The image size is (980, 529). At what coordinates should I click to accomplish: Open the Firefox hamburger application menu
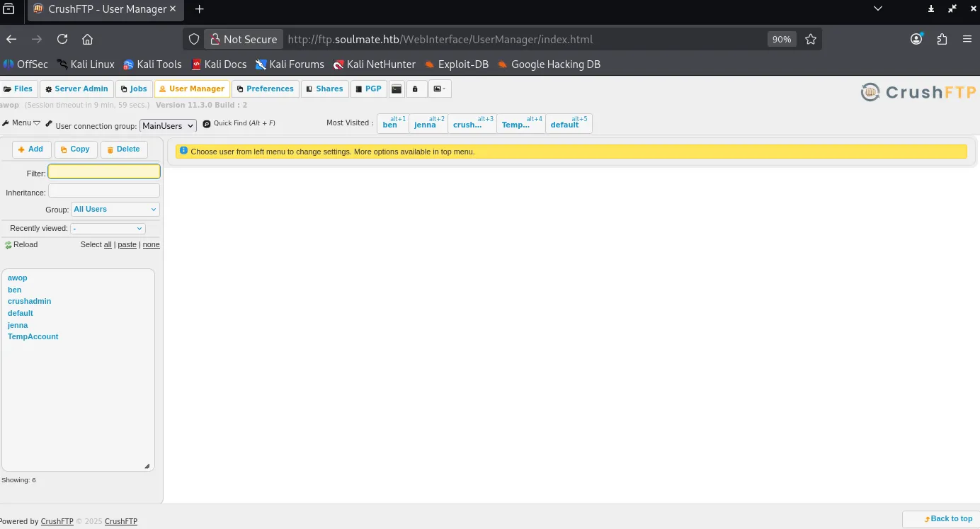pyautogui.click(x=967, y=39)
